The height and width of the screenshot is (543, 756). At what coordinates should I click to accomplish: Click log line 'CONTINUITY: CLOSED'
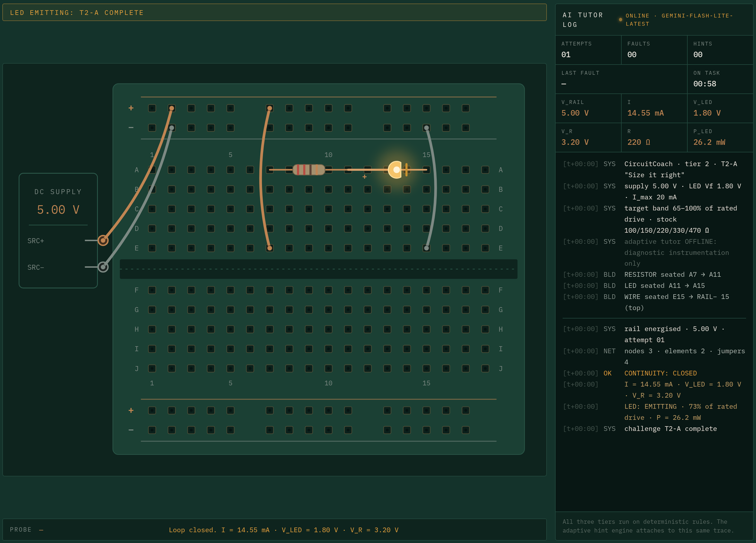[654, 373]
